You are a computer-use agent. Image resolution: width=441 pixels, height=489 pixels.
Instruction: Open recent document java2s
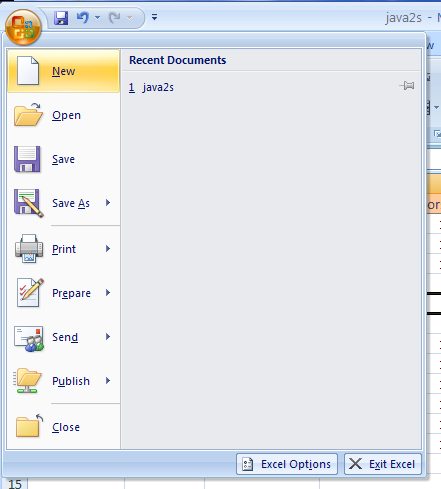(271, 87)
